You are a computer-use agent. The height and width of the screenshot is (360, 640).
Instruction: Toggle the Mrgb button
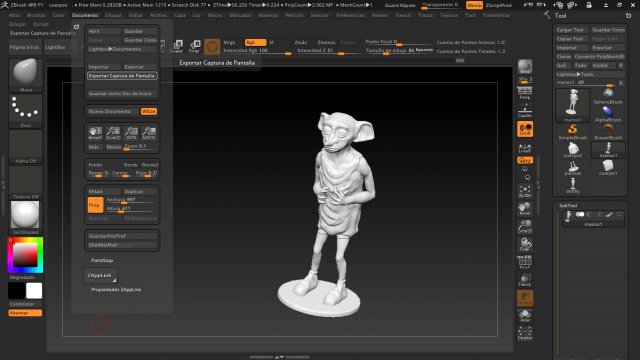(230, 42)
